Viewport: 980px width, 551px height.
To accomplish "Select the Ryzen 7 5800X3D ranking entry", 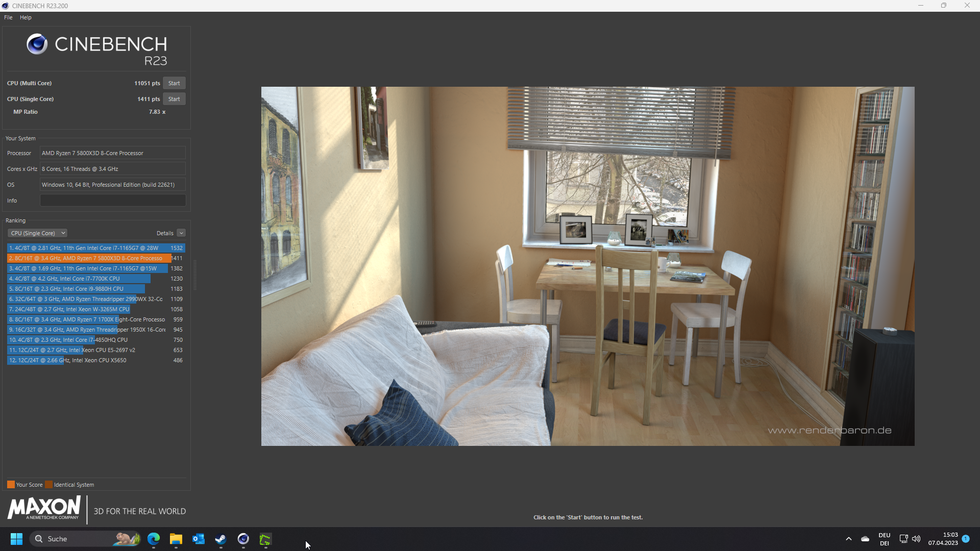I will [87, 258].
